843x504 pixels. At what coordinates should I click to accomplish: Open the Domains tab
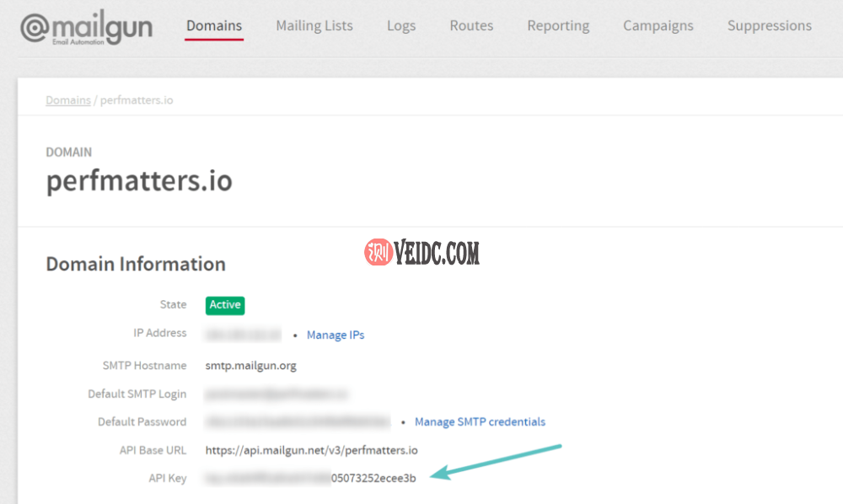[x=214, y=26]
